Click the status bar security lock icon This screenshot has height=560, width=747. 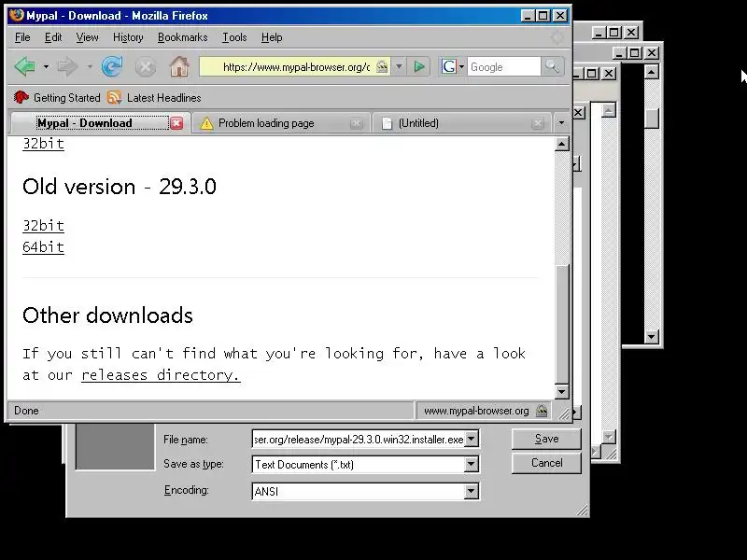tap(542, 411)
